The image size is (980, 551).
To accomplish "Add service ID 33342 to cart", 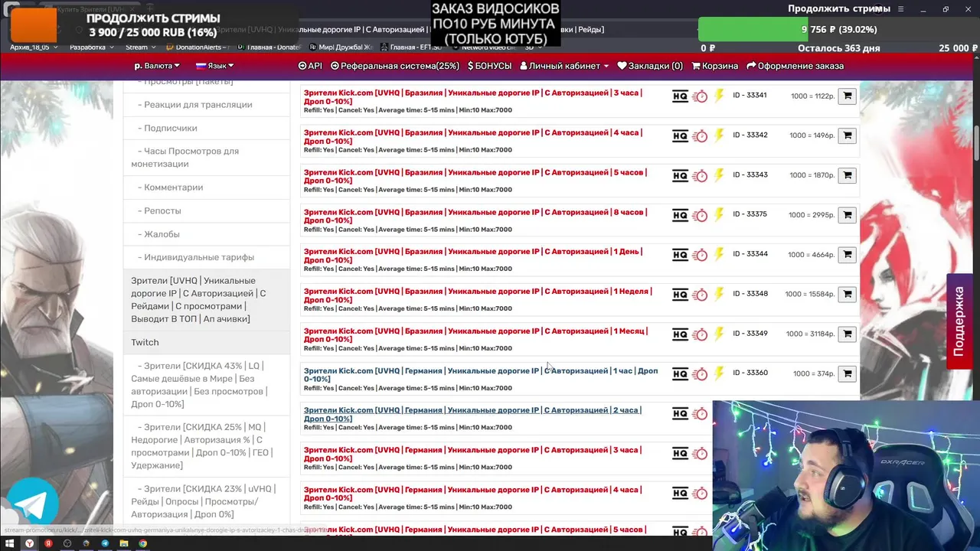I will click(847, 135).
